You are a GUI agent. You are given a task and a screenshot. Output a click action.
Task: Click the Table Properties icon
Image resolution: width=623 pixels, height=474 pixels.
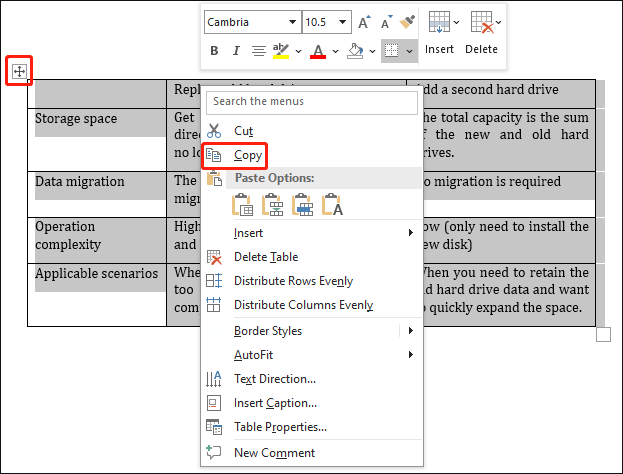click(x=214, y=427)
